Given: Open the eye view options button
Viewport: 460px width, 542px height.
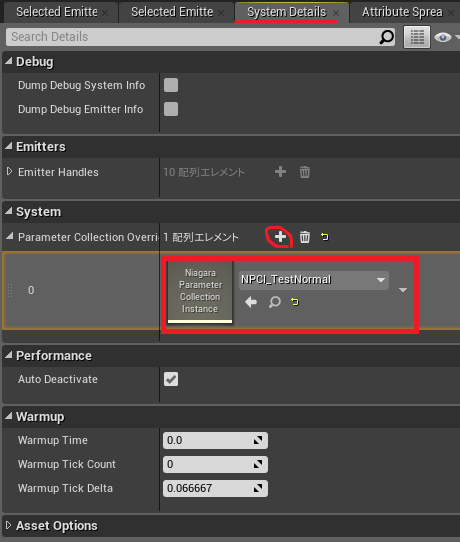Looking at the screenshot, I should [443, 37].
